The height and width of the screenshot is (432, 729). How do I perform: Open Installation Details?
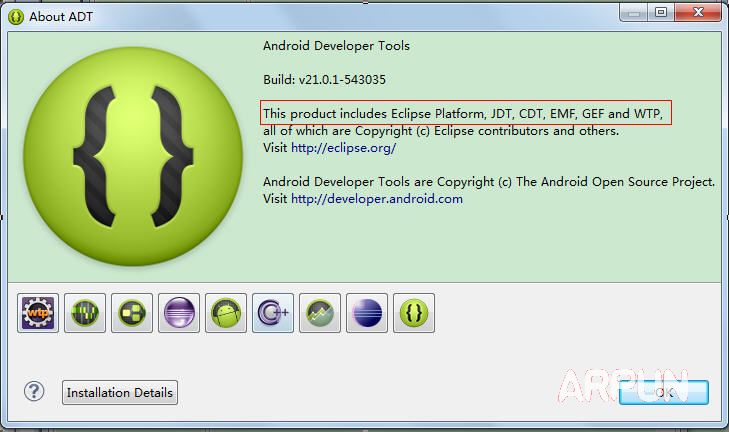[120, 392]
